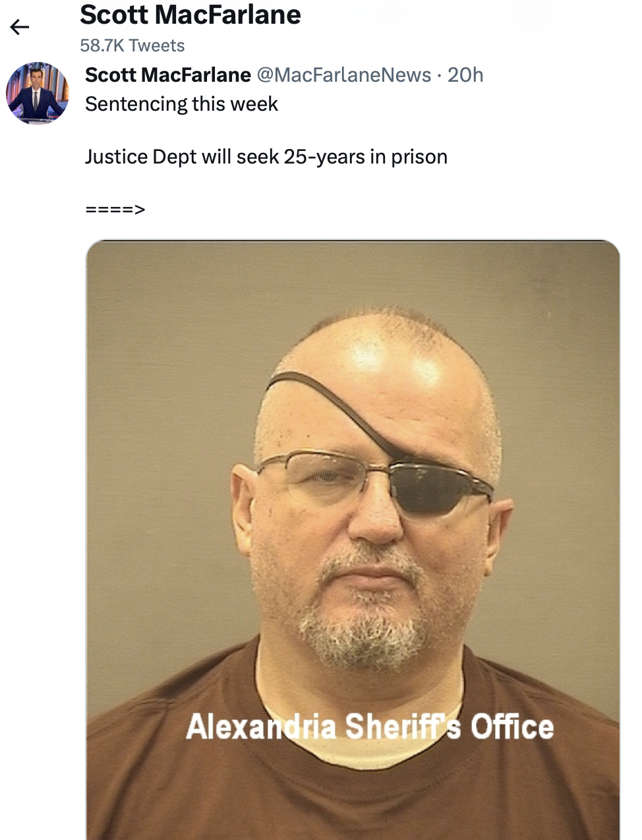
Task: Click the Sentencing this week tweet text
Action: (182, 104)
